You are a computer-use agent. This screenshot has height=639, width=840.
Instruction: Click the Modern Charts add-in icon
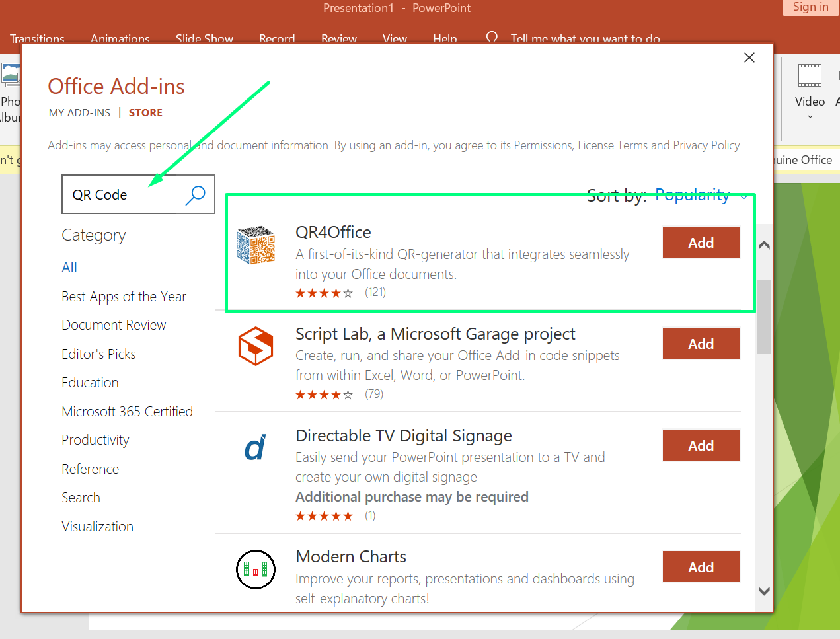256,569
